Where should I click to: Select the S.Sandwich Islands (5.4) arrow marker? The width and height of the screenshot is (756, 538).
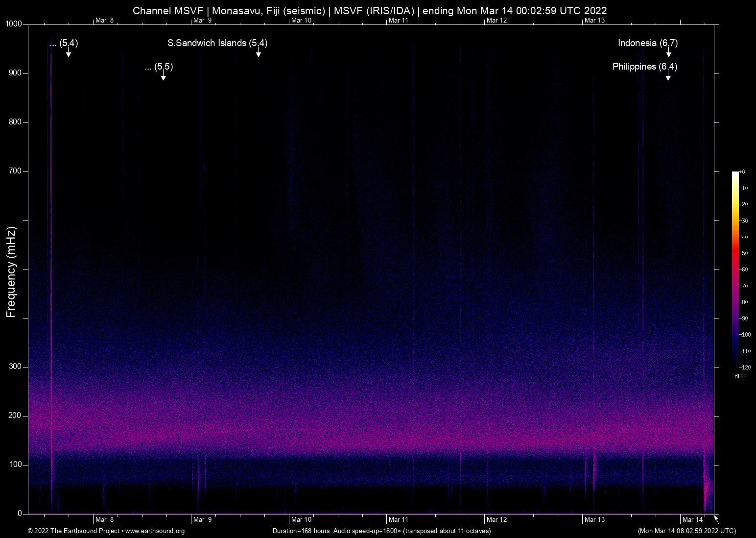point(258,53)
